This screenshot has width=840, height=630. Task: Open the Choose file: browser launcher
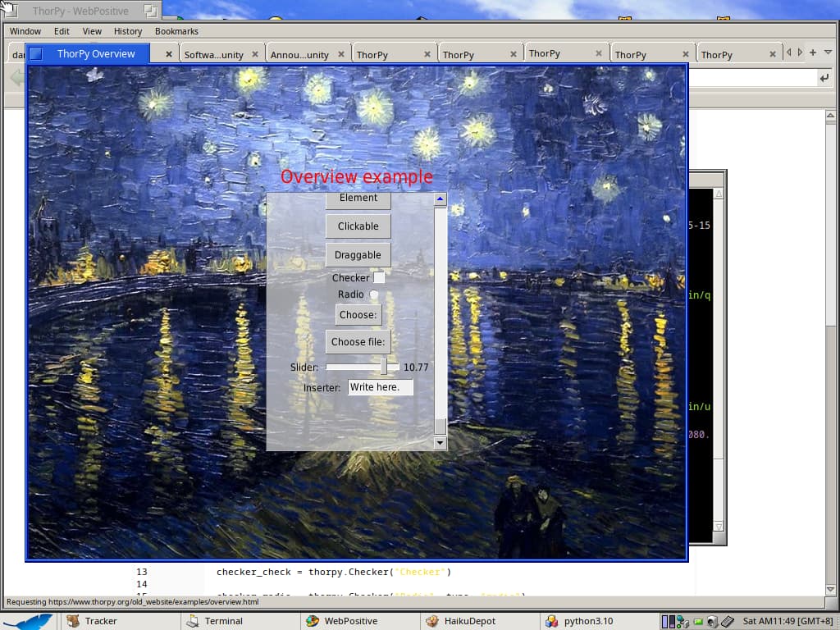pos(358,342)
